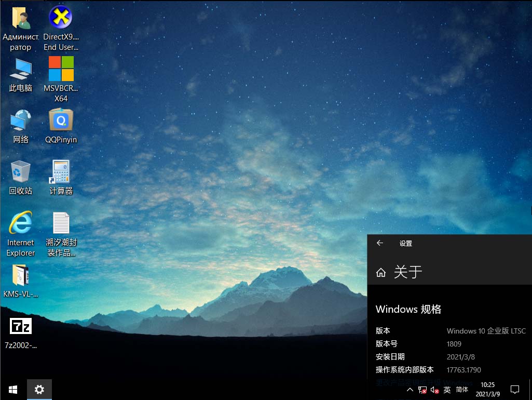Expand the hidden system tray icons chevron

[410, 390]
